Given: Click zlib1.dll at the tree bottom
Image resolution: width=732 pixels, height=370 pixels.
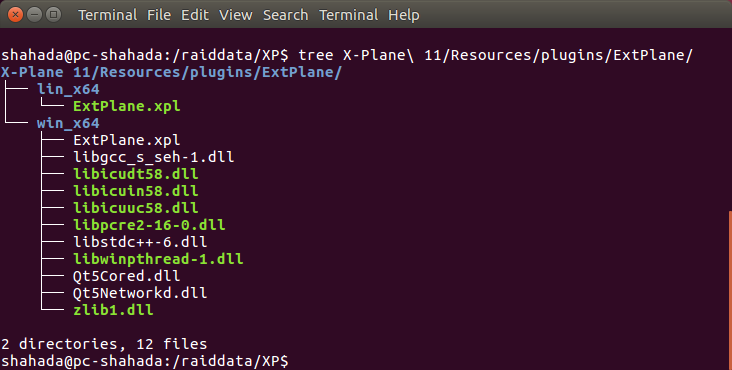Looking at the screenshot, I should click(113, 310).
